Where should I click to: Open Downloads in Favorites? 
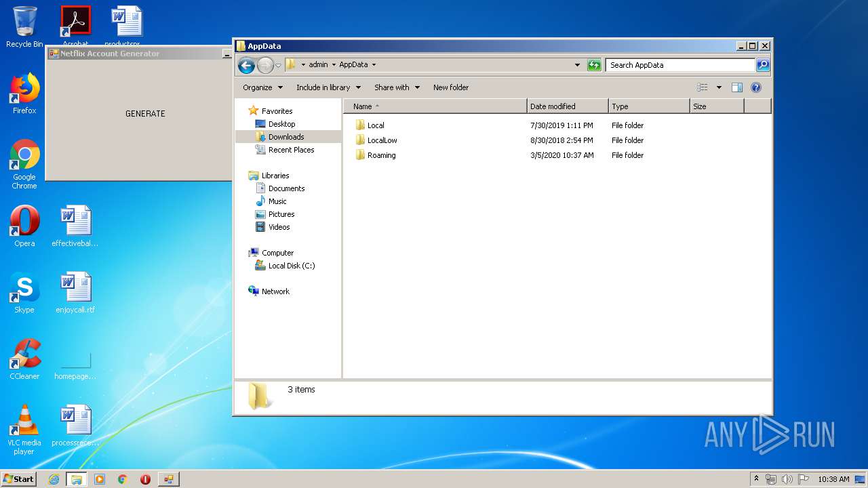point(279,137)
